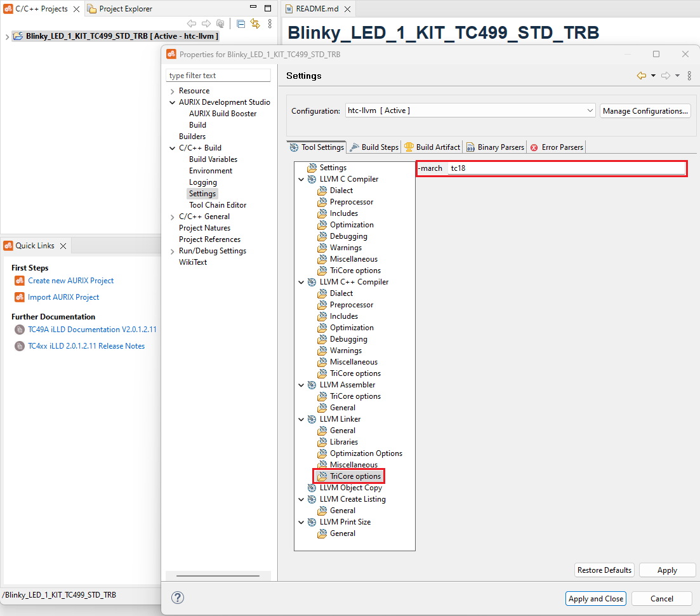Click the Apply and Close button
The height and width of the screenshot is (616, 700).
click(595, 598)
